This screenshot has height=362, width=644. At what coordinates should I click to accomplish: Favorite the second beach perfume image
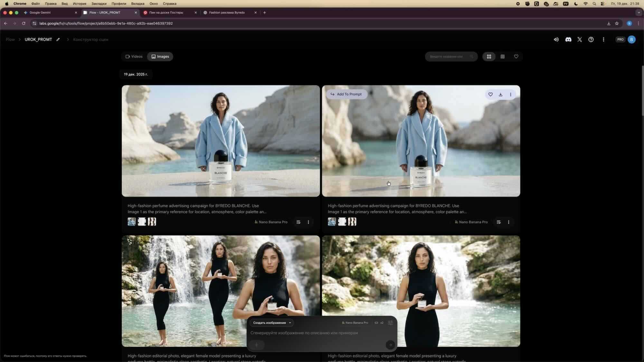(x=490, y=94)
